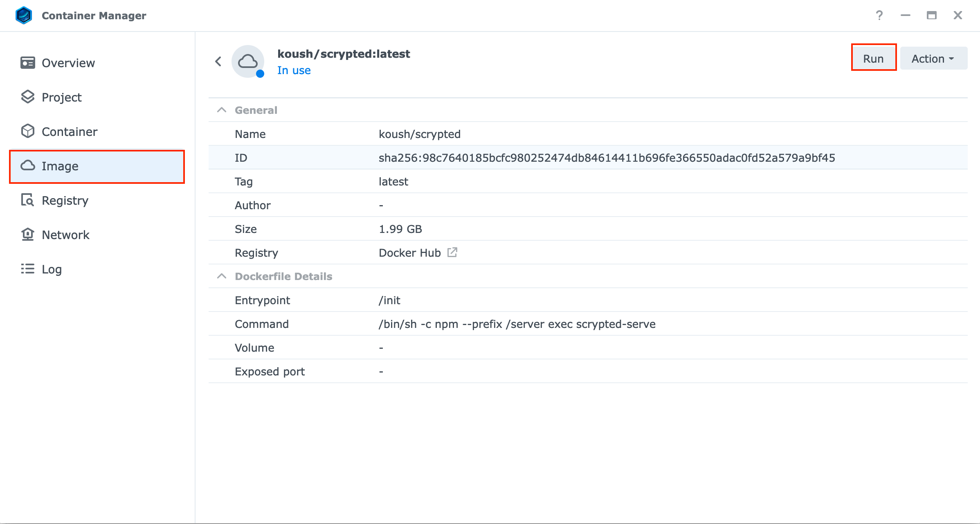Viewport: 980px width, 524px height.
Task: Collapse the Dockerfile Details section
Action: click(x=222, y=276)
